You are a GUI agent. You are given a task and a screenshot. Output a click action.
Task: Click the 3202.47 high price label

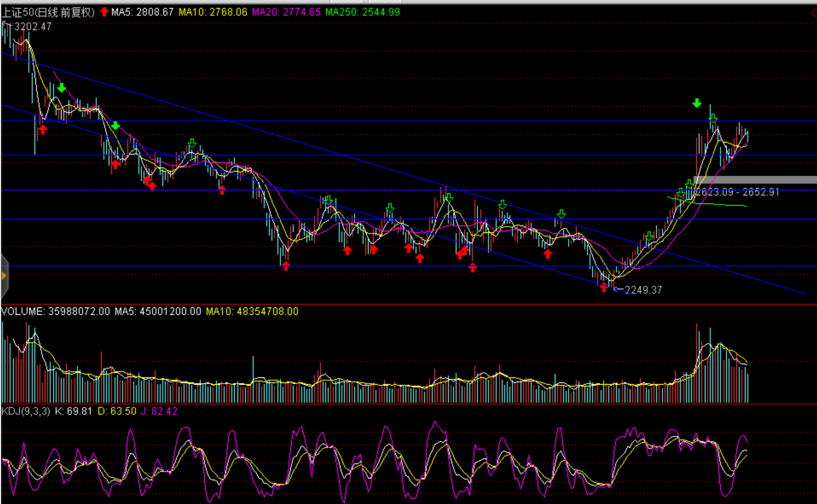tap(32, 27)
